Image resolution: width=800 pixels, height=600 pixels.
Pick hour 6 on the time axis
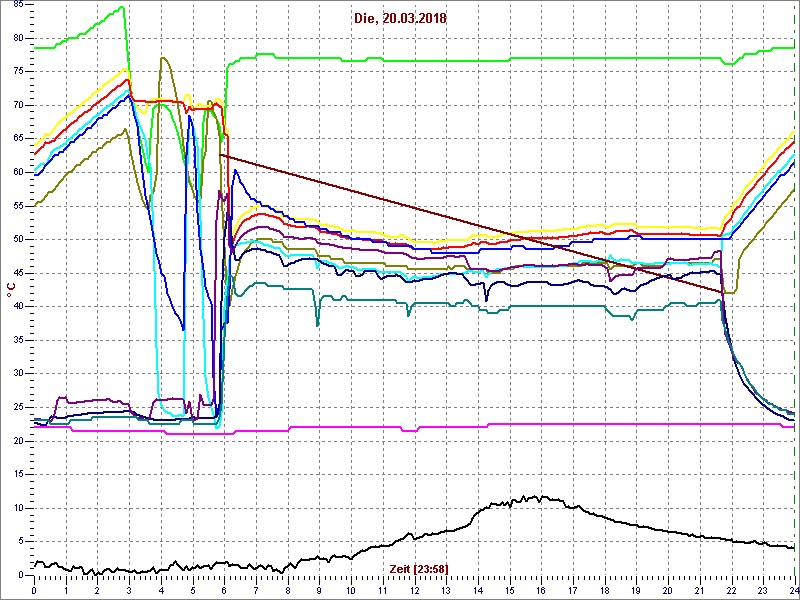[224, 589]
